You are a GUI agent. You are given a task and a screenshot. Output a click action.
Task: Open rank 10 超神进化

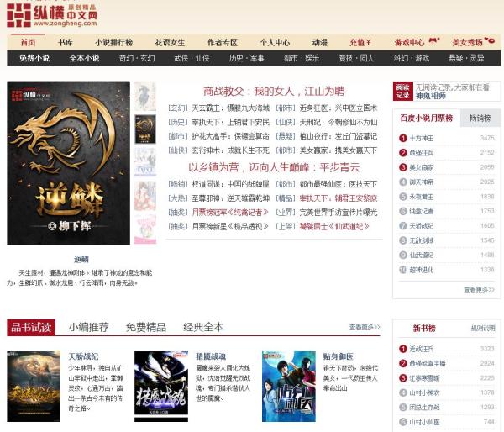click(421, 270)
